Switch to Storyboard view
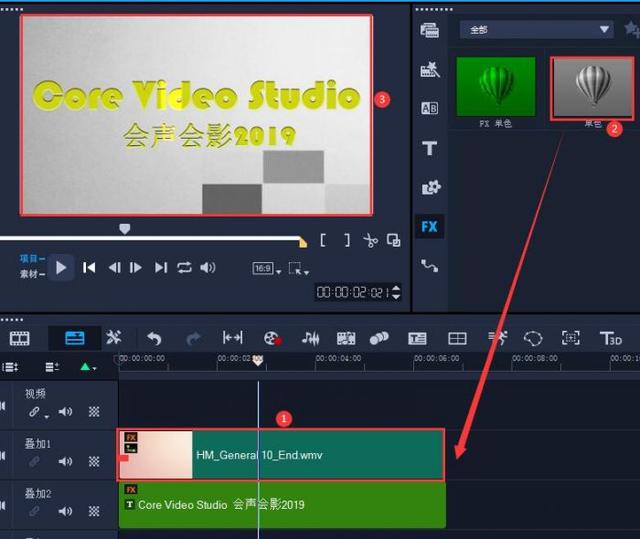This screenshot has width=640, height=539. click(20, 338)
